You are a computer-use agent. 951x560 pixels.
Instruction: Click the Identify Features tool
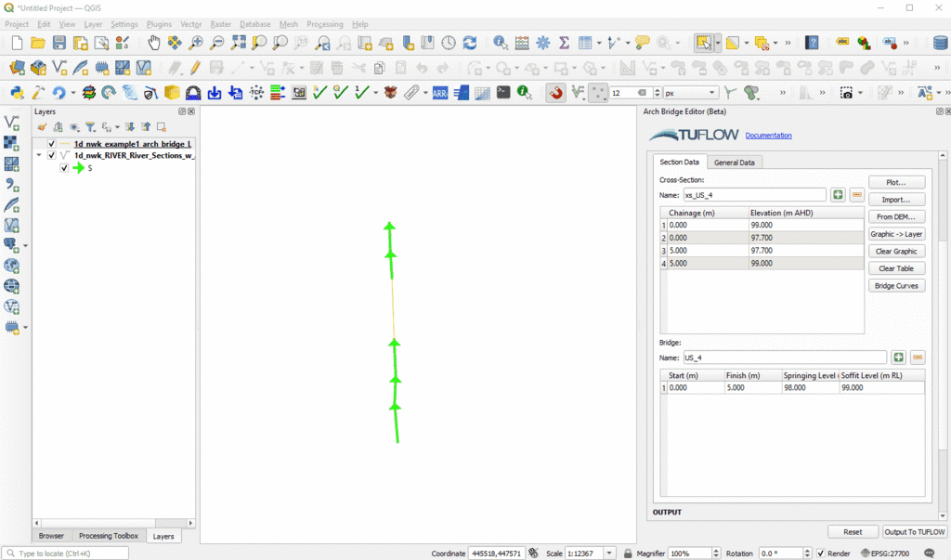click(x=501, y=43)
